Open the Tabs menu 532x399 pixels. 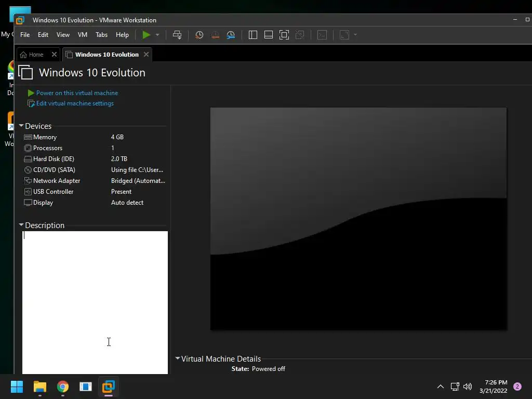101,35
